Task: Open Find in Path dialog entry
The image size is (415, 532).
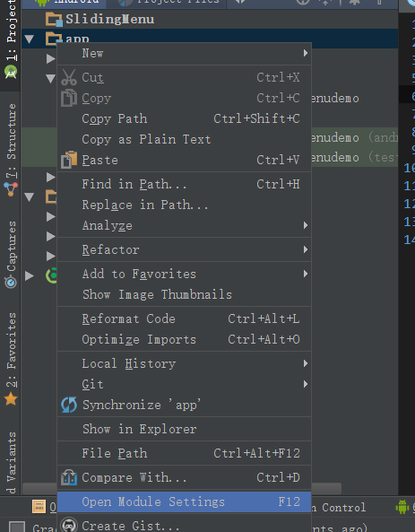Action: (x=184, y=184)
